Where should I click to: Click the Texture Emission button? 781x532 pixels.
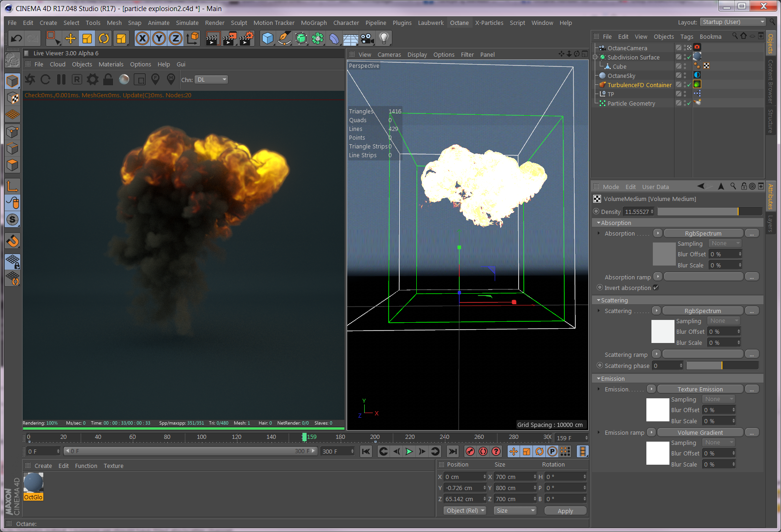(x=700, y=389)
